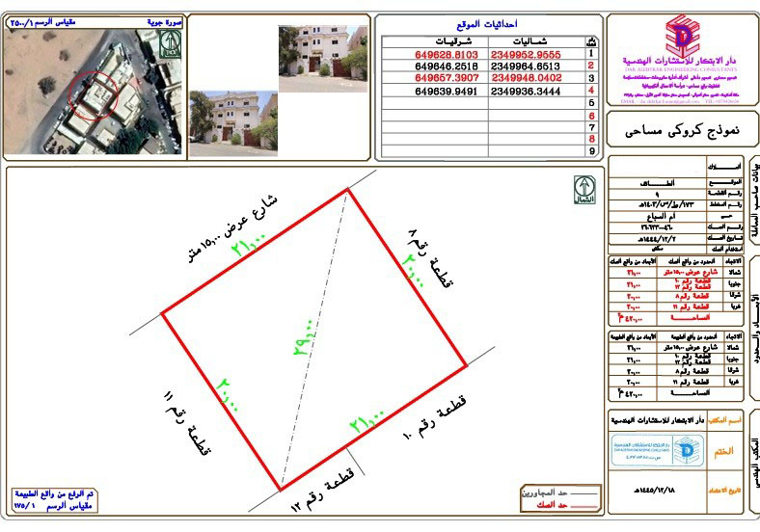Select easting value 649628.8103 in row 1
Viewport: 760px width, 532px height.
(434, 55)
